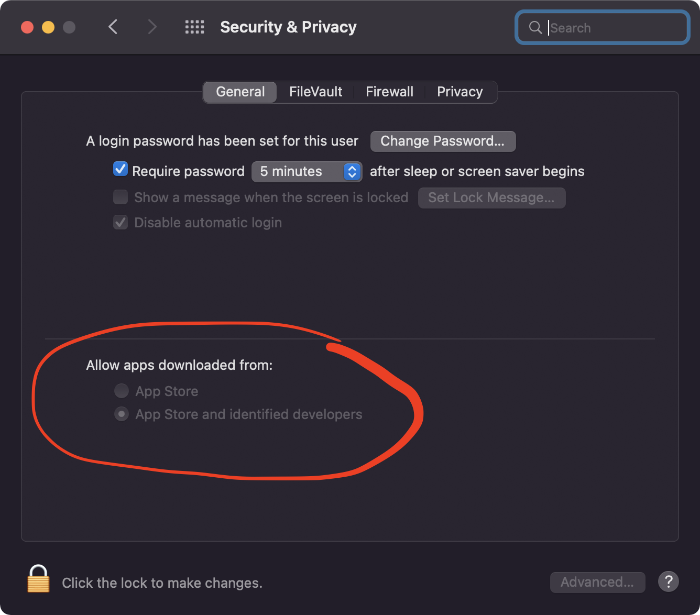This screenshot has height=615, width=700.
Task: Minimize the window with yellow button
Action: [48, 27]
